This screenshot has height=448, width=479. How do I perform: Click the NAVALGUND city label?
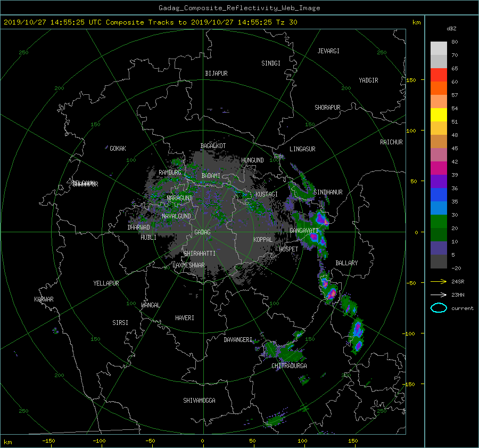[176, 216]
